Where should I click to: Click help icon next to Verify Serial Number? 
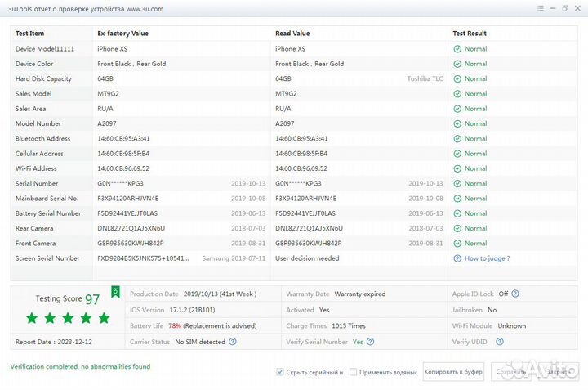click(x=370, y=342)
